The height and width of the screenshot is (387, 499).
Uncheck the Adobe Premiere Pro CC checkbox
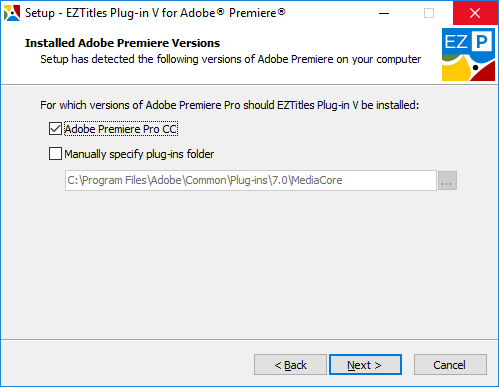click(55, 129)
